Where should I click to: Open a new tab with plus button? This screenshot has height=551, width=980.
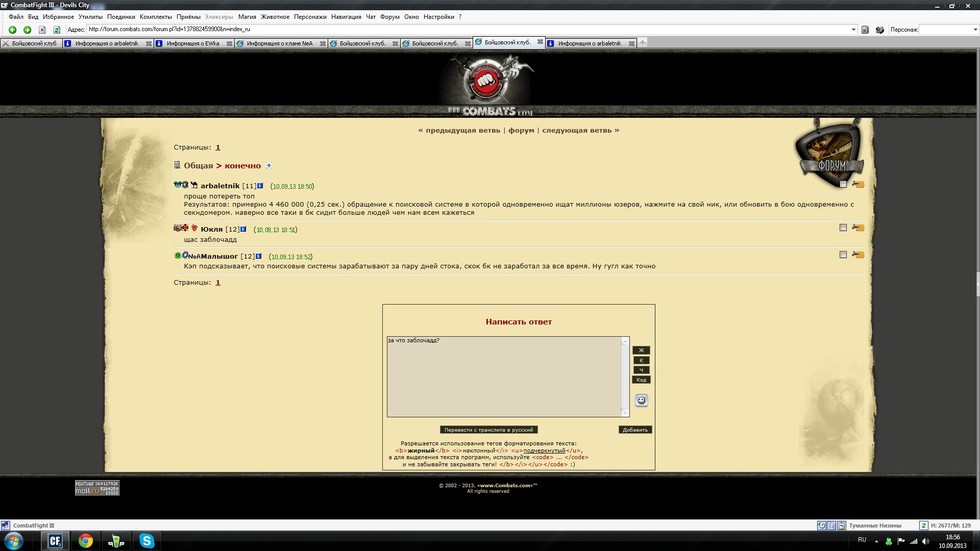click(x=643, y=43)
